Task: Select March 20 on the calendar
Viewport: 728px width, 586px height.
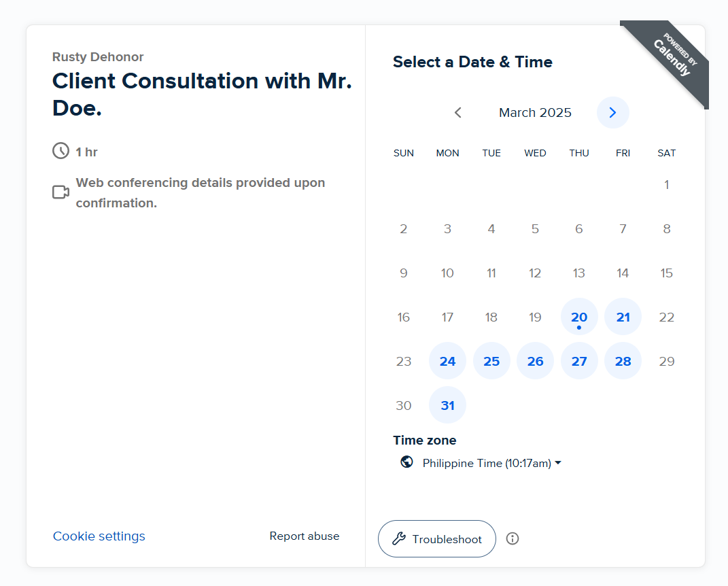Action: point(579,317)
